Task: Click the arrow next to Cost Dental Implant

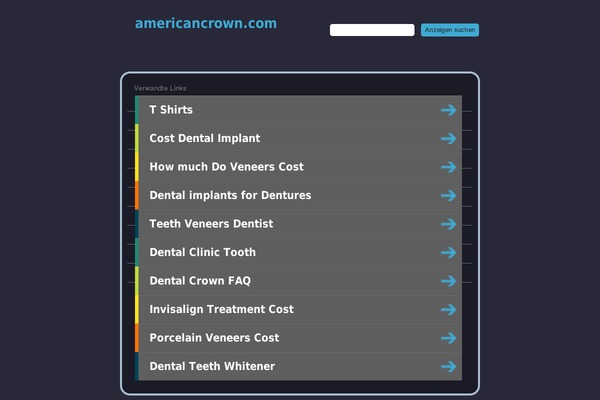Action: click(x=448, y=139)
